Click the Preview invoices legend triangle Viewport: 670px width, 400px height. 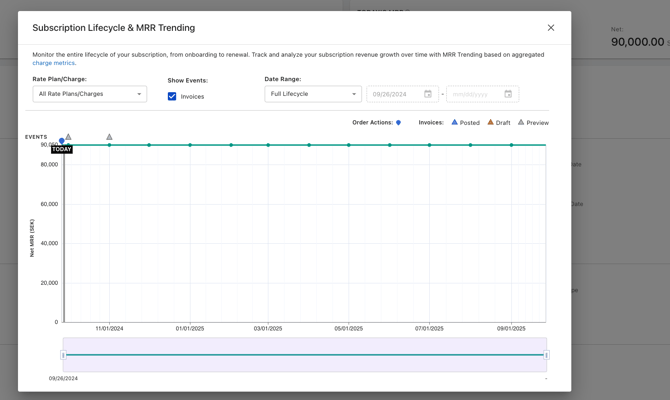tap(521, 122)
